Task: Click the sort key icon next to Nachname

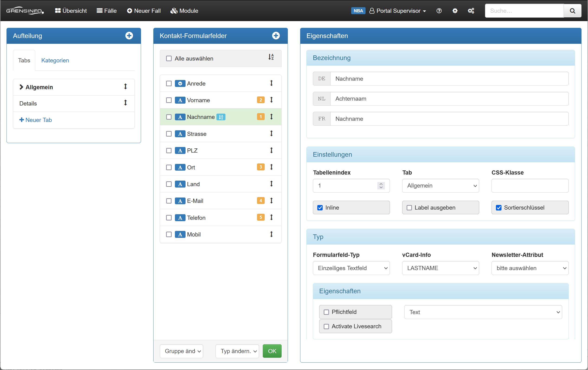Action: pos(221,117)
